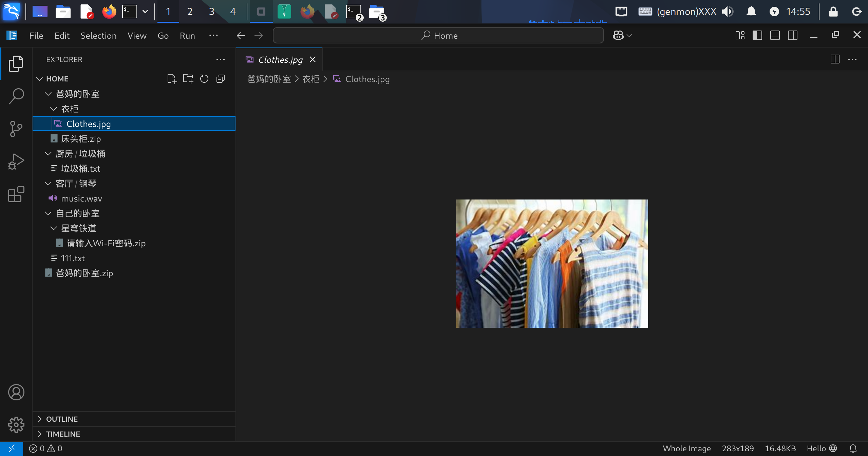The image size is (868, 456).
Task: Toggle the secondary side bar visibility
Action: click(792, 35)
